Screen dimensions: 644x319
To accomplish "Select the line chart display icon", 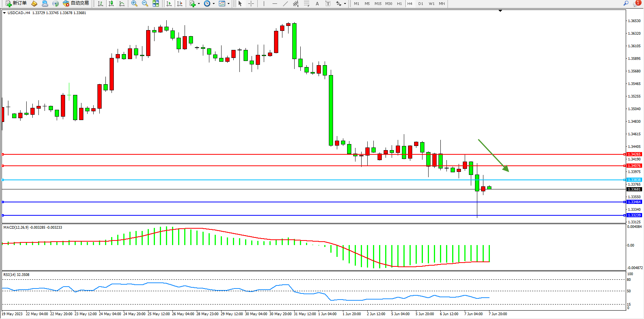I will pos(122,3).
